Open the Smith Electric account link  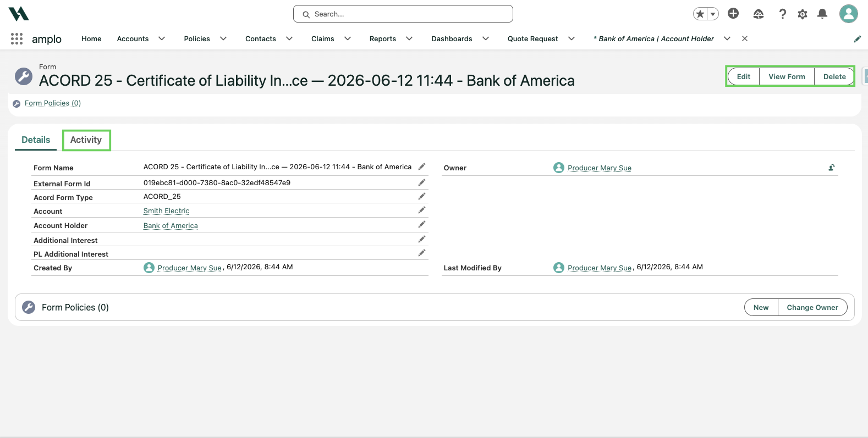point(166,211)
